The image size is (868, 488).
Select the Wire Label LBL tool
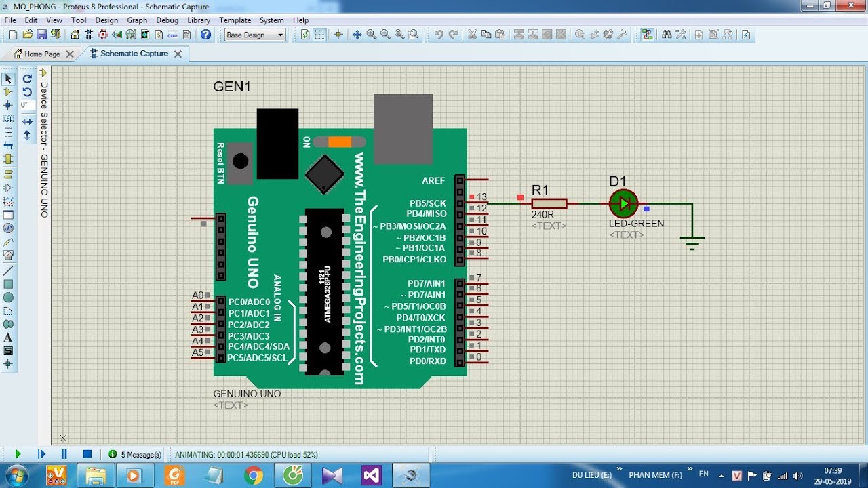8,119
